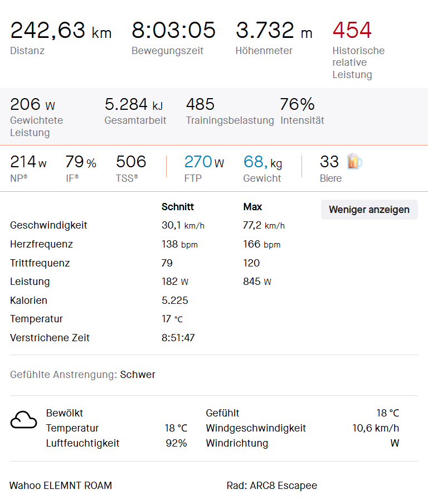Select the 845 W max power
The width and height of the screenshot is (428, 504).
257,282
